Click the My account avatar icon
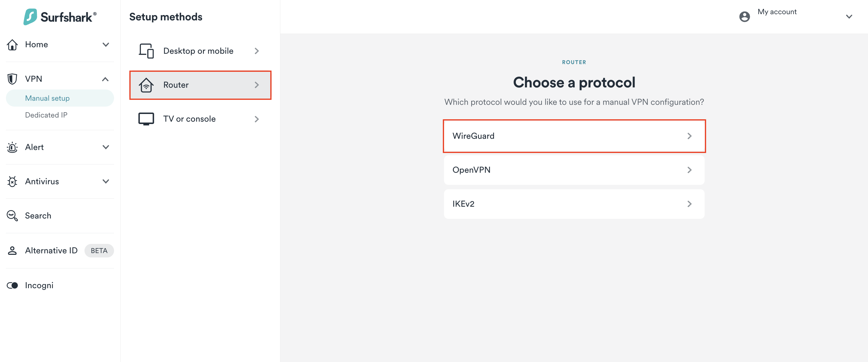 tap(744, 17)
